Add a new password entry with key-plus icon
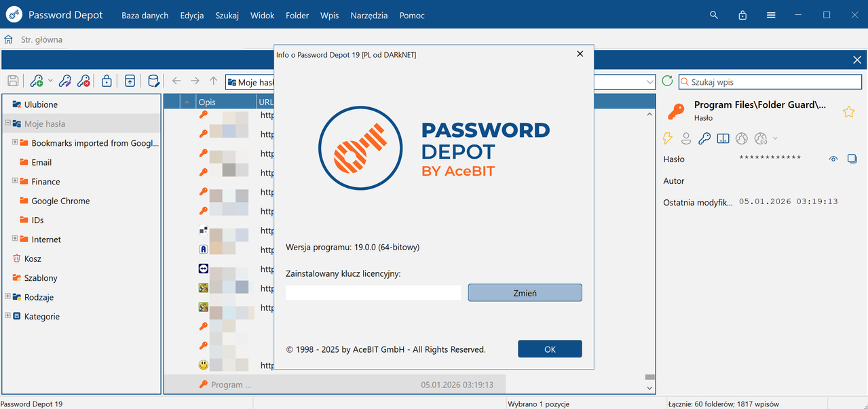Viewport: 868px width, 409px height. (37, 81)
